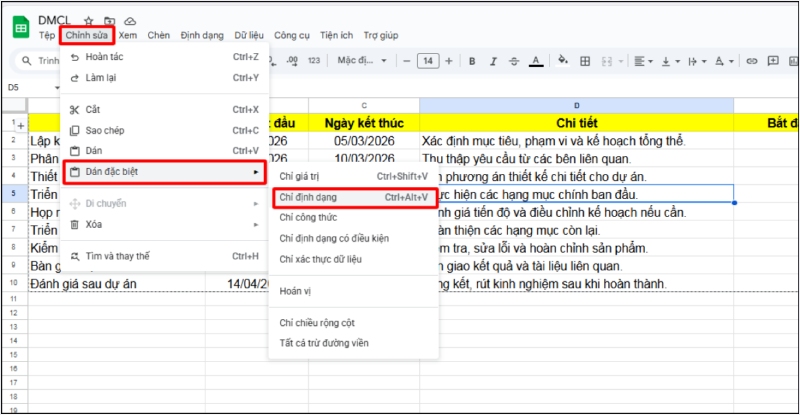Select Chỉ định dạng paste option

pos(355,198)
